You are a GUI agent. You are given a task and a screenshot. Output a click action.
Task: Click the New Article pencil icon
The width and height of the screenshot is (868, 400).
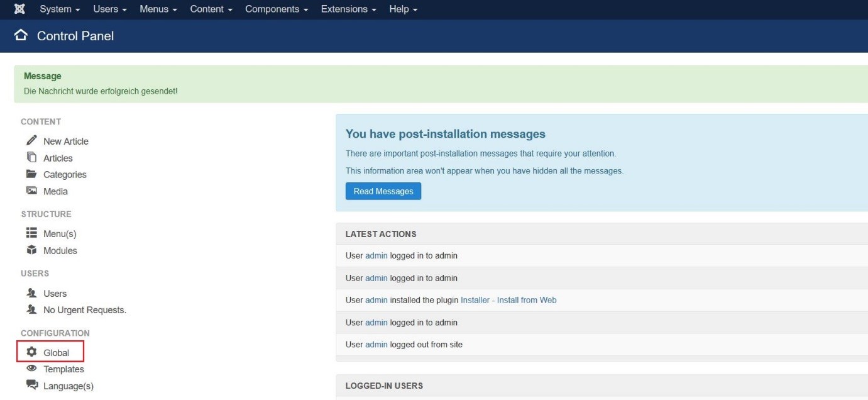pos(31,140)
